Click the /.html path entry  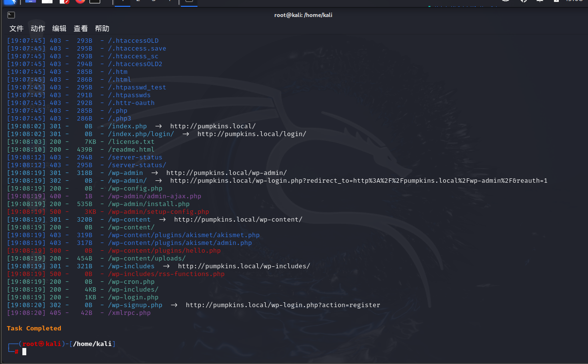(120, 80)
